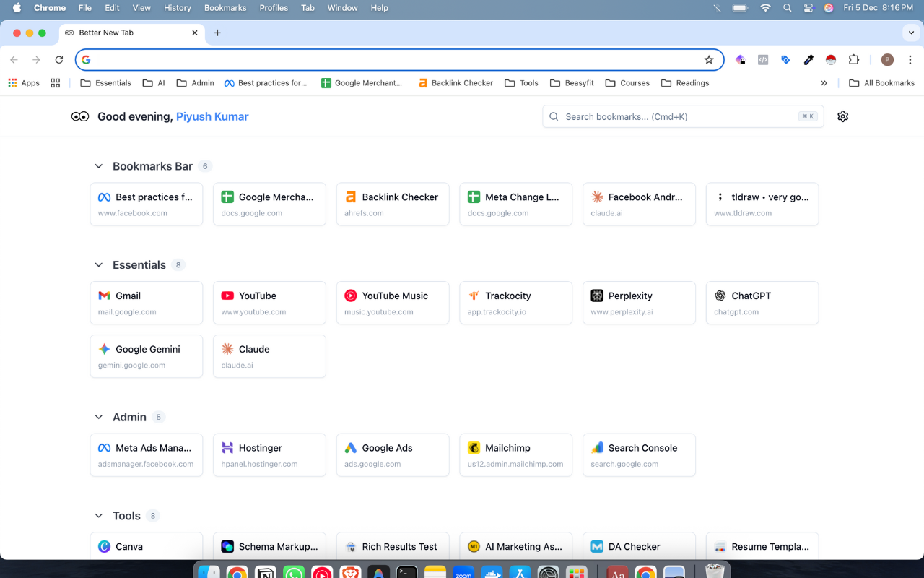Collapse the Essentials section
This screenshot has width=924, height=578.
(x=98, y=264)
